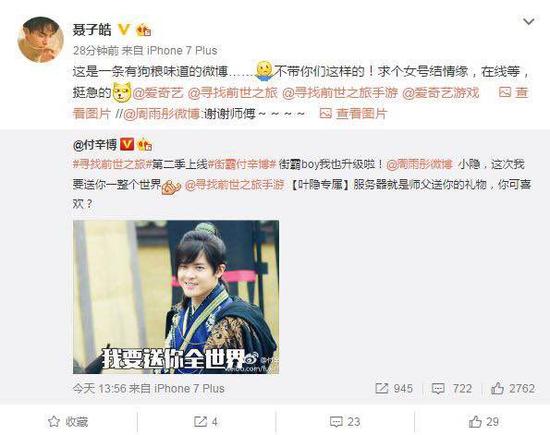Click the 收藏 star to favorite the post
This screenshot has width=550, height=435.
point(54,422)
